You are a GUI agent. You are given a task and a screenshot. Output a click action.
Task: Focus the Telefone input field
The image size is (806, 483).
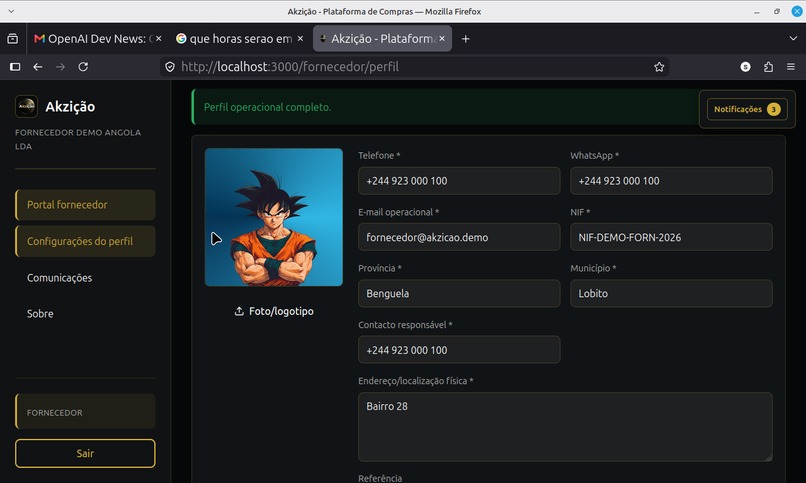click(459, 181)
